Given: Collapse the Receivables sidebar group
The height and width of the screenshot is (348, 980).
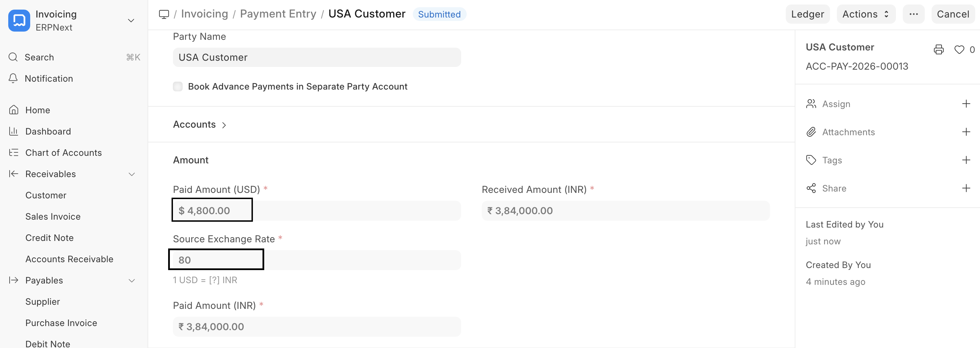Looking at the screenshot, I should (132, 174).
